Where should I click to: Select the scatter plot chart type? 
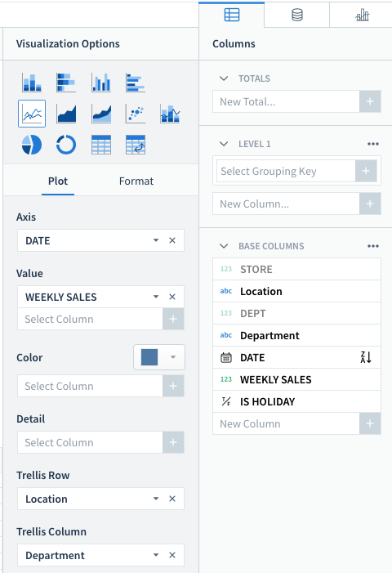[136, 114]
